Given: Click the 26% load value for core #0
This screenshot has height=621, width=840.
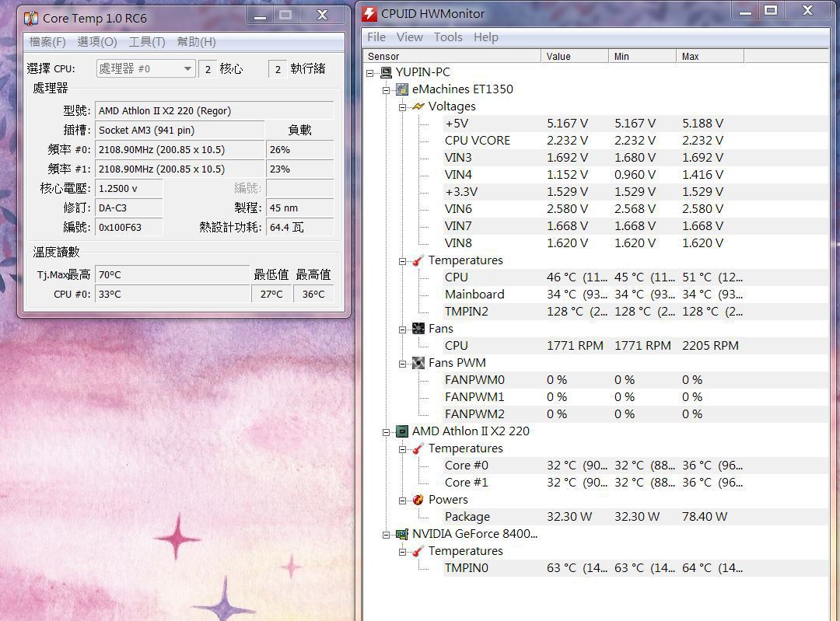Looking at the screenshot, I should click(299, 150).
